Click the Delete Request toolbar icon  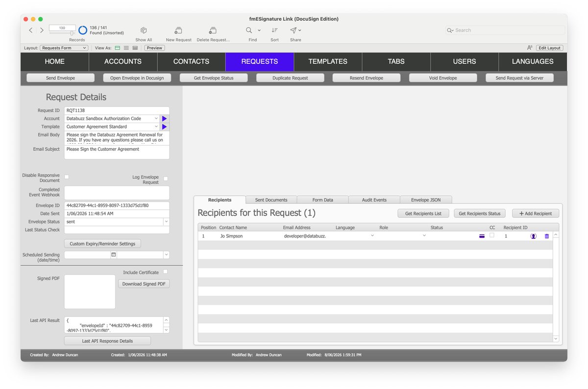click(213, 30)
